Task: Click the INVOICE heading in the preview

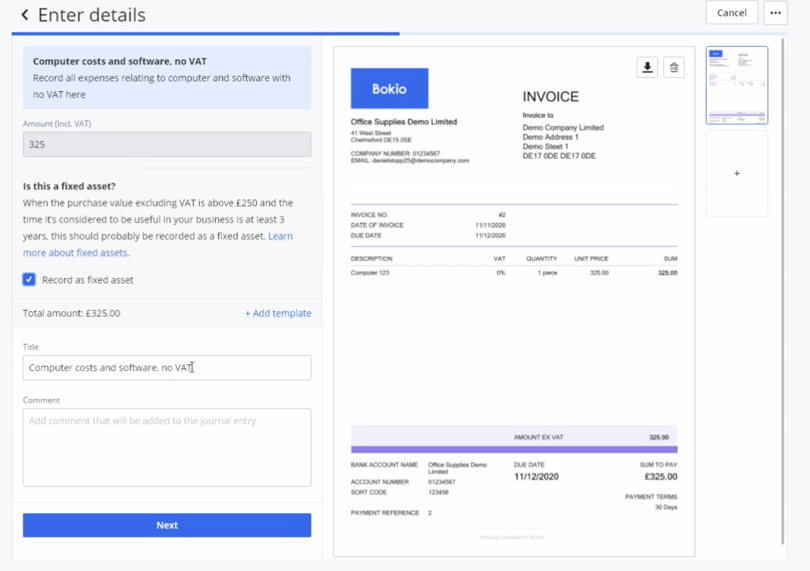Action: (x=550, y=97)
